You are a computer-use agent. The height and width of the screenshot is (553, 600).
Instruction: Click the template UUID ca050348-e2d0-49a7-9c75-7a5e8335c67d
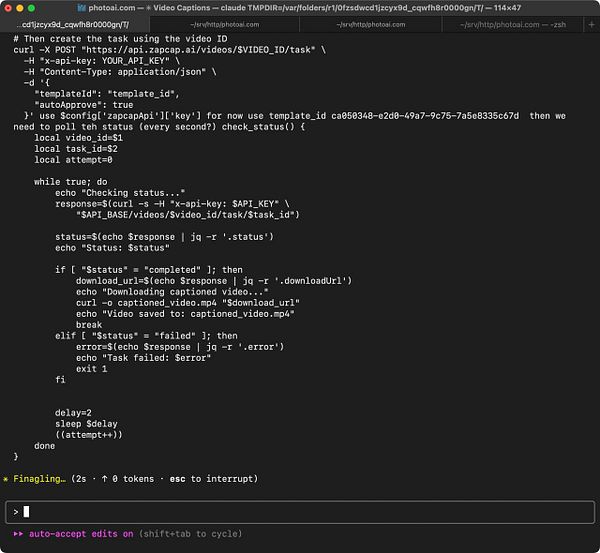(x=425, y=116)
